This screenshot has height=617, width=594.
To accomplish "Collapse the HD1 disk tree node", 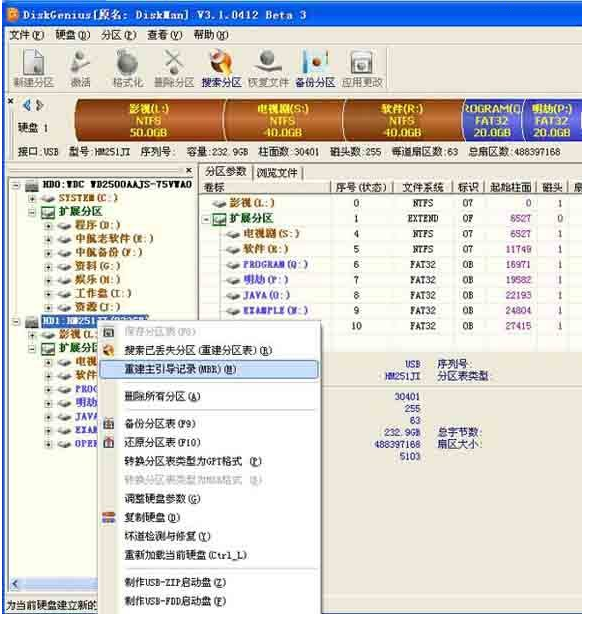I will [x=16, y=322].
